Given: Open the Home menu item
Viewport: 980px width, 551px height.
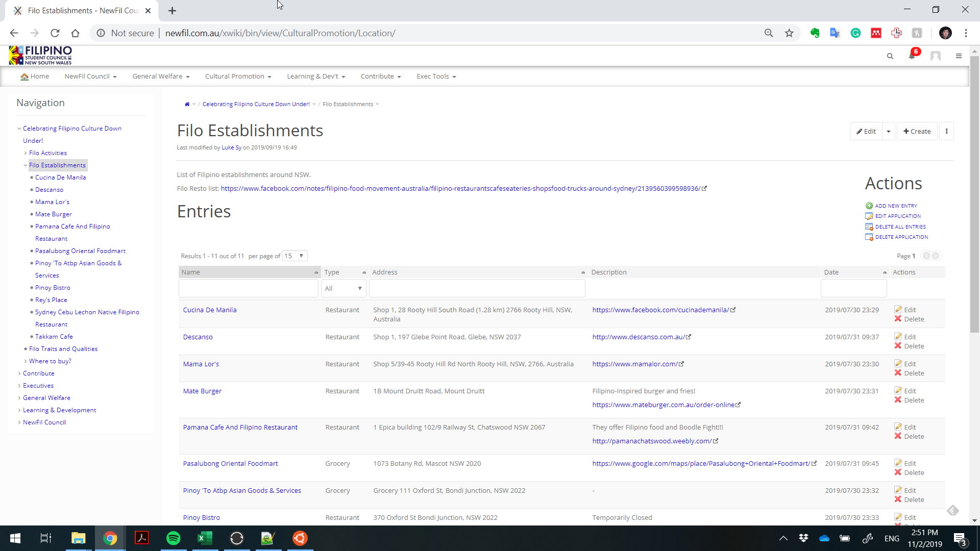Looking at the screenshot, I should click(x=35, y=77).
